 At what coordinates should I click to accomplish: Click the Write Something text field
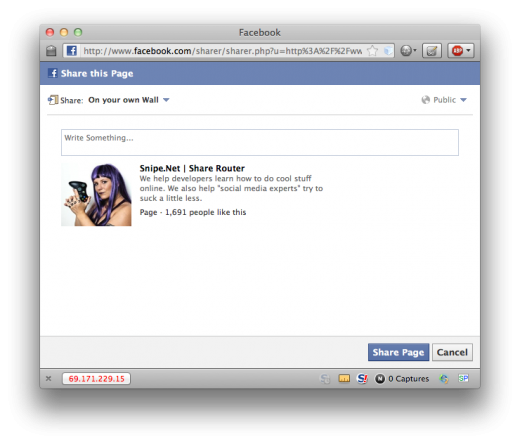click(x=260, y=142)
